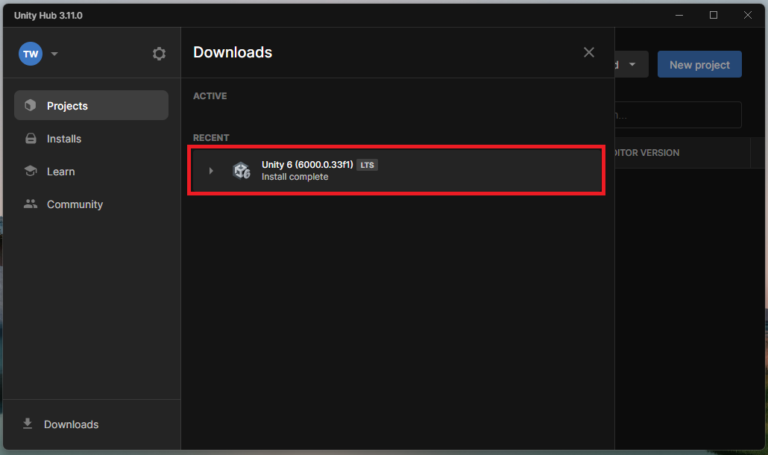Image resolution: width=768 pixels, height=455 pixels.
Task: Select the Installs drive icon in sidebar
Action: tap(30, 139)
